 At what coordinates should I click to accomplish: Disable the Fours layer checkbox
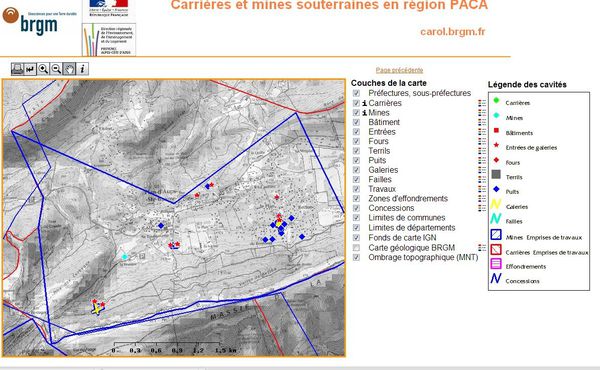[356, 141]
